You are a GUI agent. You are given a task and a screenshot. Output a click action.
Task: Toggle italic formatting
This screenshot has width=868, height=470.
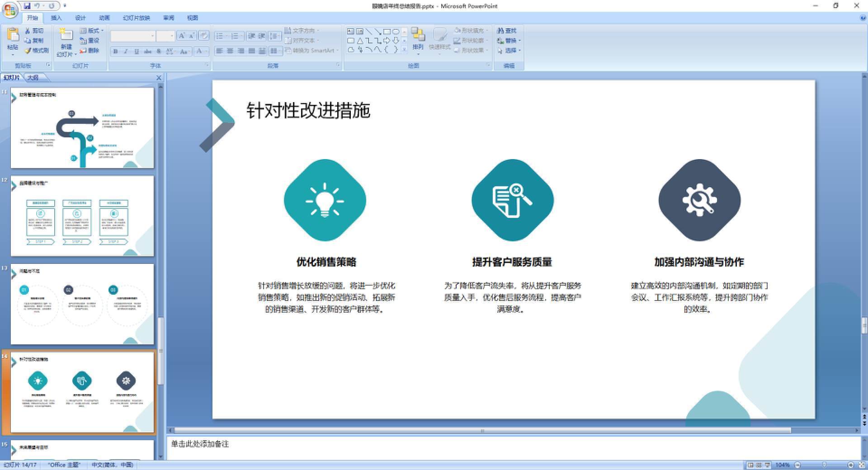click(125, 51)
